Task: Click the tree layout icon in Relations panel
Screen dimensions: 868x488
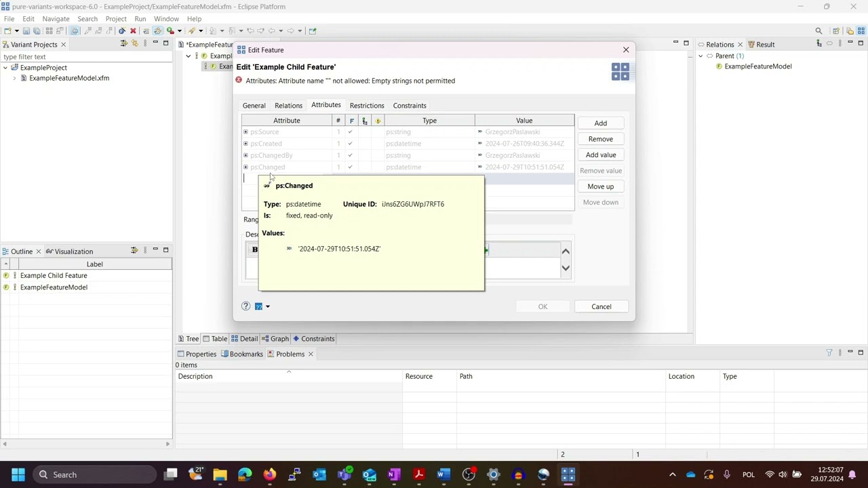Action: (818, 43)
